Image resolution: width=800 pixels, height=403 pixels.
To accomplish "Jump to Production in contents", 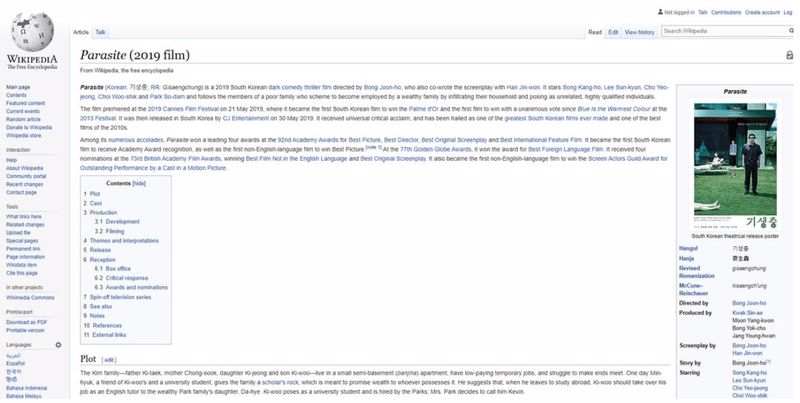I will point(104,213).
